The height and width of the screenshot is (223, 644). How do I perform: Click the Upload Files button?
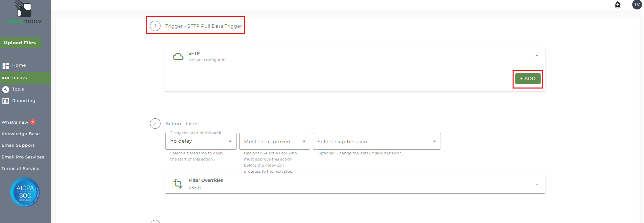[20, 43]
